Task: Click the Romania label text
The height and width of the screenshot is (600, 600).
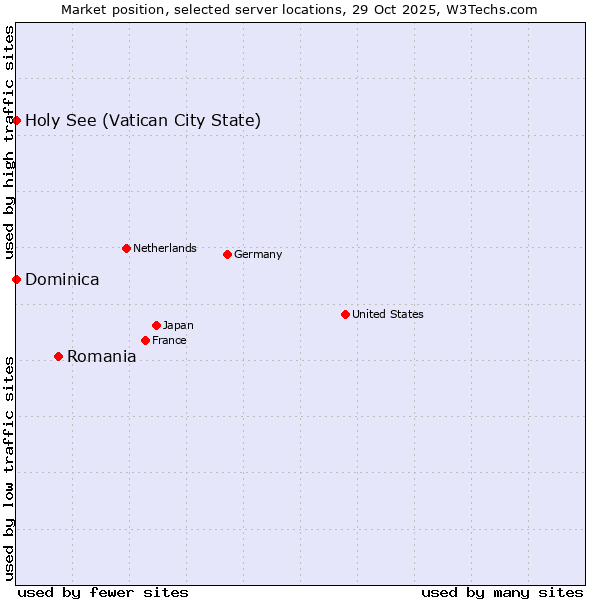Action: click(101, 357)
